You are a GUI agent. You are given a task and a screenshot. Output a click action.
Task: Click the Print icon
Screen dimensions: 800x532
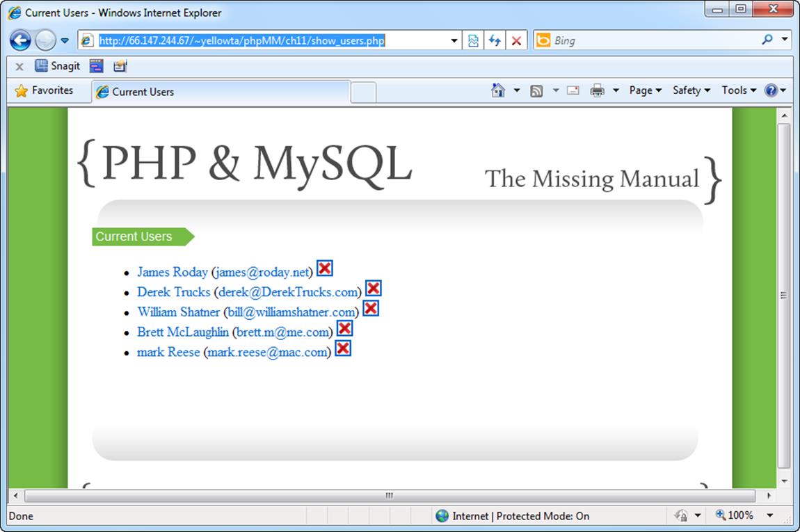point(597,91)
